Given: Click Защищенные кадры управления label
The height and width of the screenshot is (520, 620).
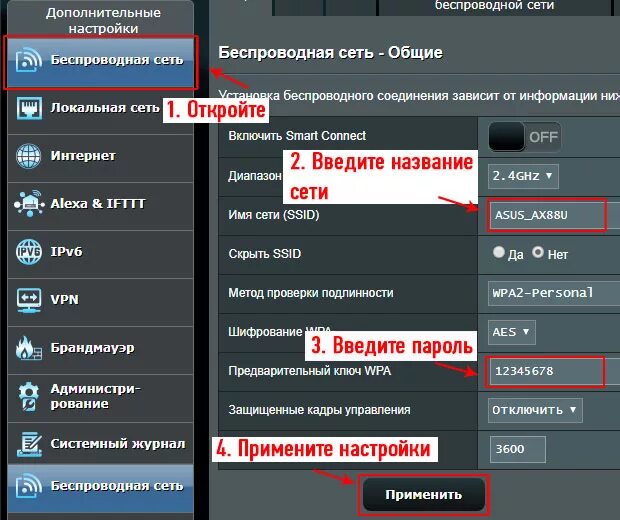Looking at the screenshot, I should 319,410.
